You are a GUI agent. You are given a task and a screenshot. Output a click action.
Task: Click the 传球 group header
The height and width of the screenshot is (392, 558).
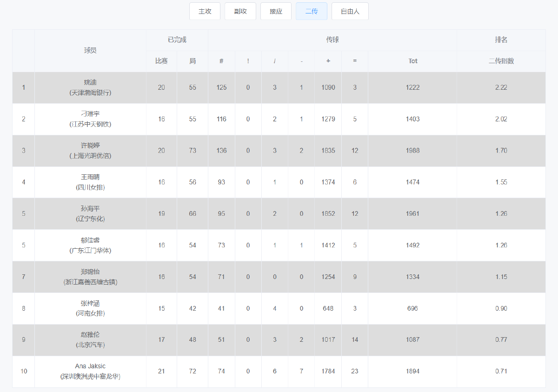(332, 40)
